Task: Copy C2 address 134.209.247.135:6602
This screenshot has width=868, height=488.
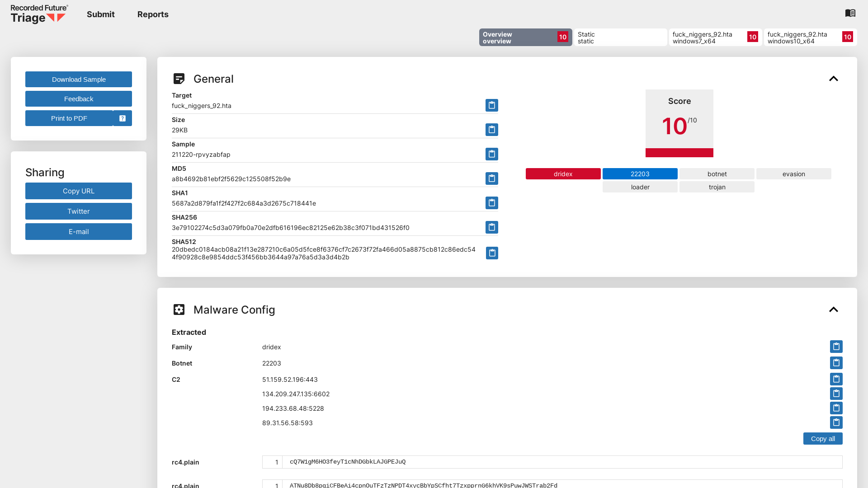Action: pyautogui.click(x=836, y=394)
